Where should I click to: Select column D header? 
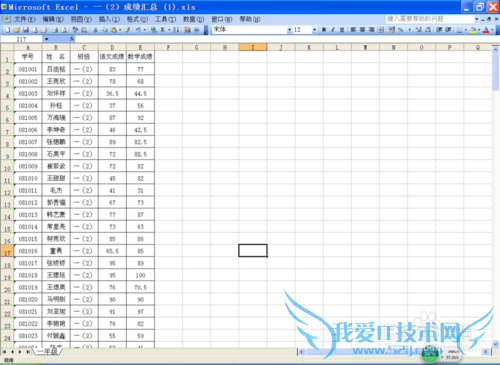click(x=112, y=47)
